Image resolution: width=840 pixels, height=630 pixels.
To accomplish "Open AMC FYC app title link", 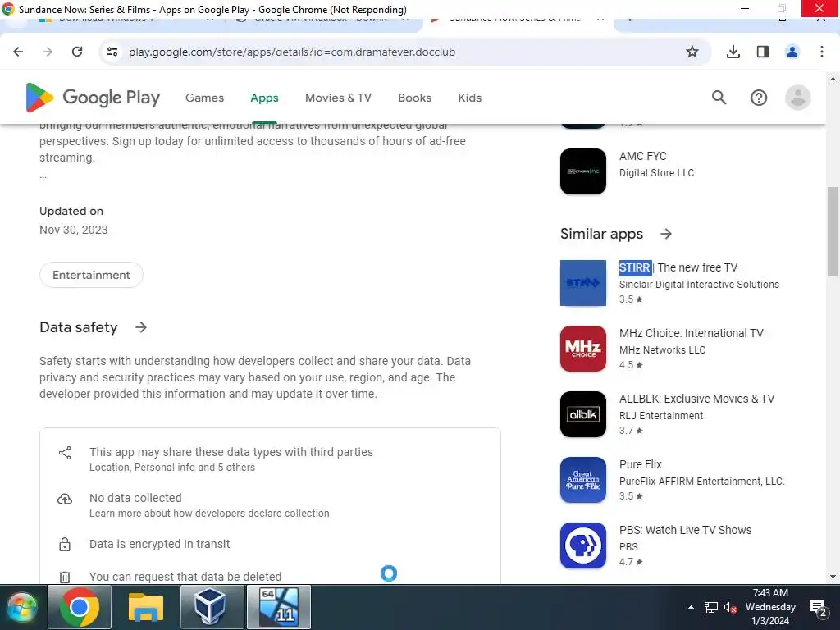I will [x=643, y=156].
